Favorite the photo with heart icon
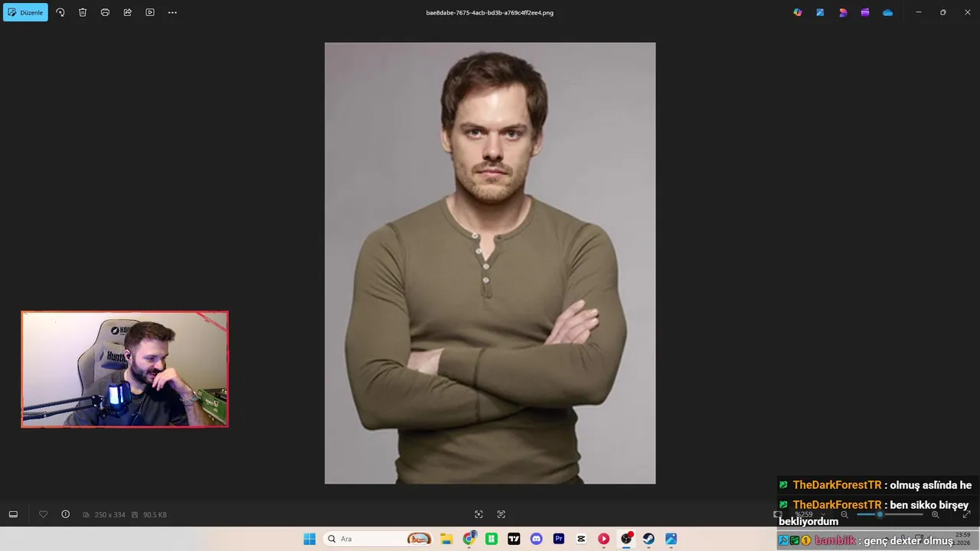Image resolution: width=980 pixels, height=551 pixels. 43,514
